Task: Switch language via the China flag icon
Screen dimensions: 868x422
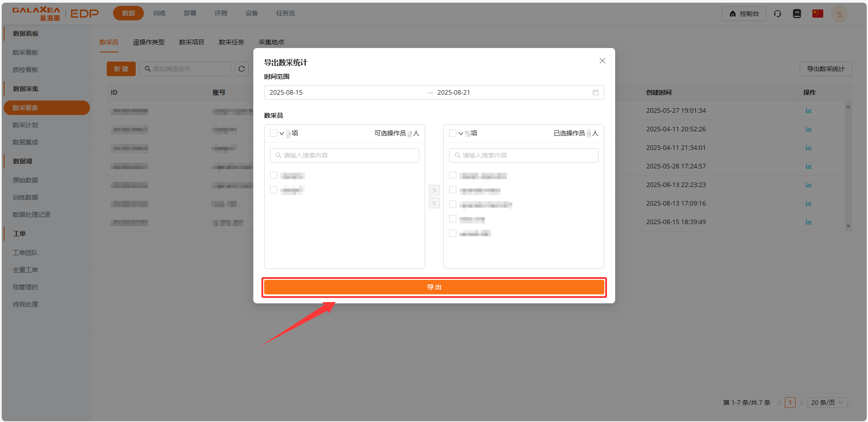Action: coord(817,14)
